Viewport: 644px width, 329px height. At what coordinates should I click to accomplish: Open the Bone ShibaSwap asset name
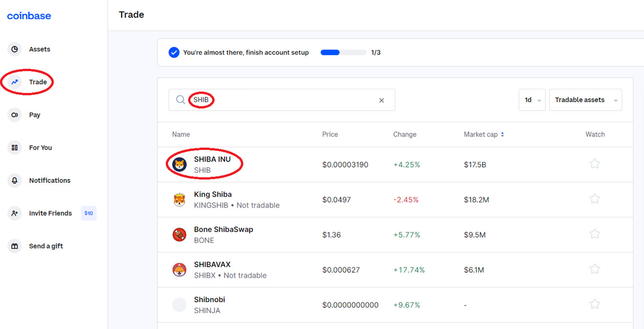click(x=224, y=229)
